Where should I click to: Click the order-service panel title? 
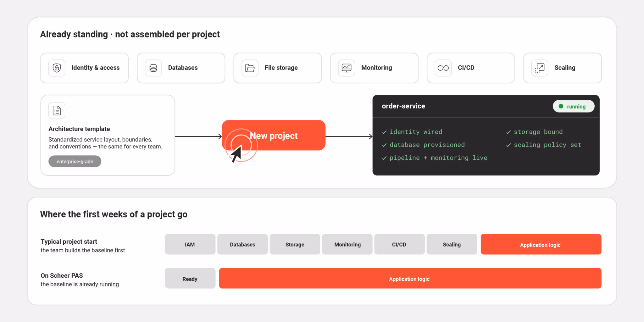[x=403, y=106]
